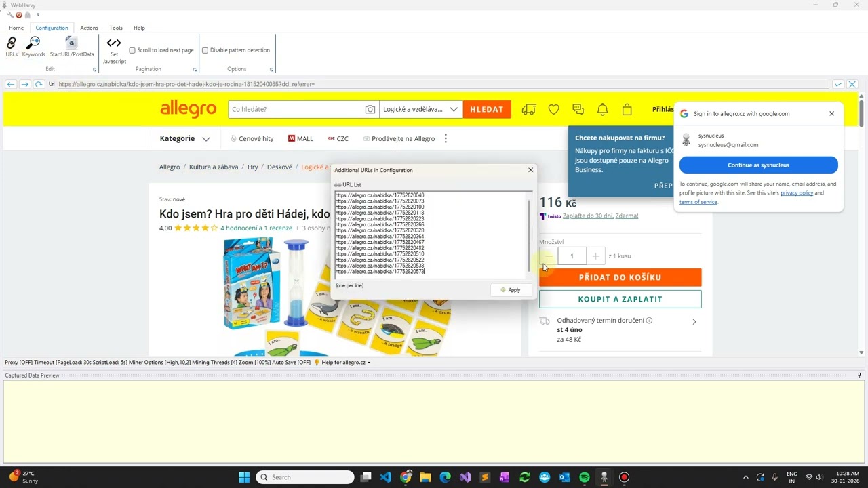Switch to the Home tab
Image resolution: width=868 pixels, height=488 pixels.
click(x=16, y=28)
